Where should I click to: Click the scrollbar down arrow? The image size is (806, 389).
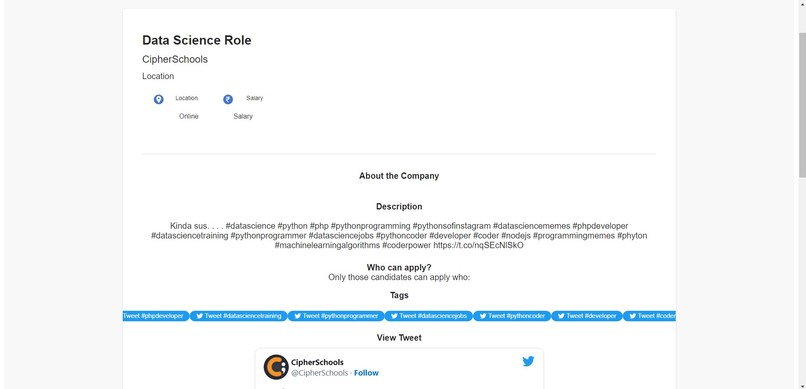(802, 385)
